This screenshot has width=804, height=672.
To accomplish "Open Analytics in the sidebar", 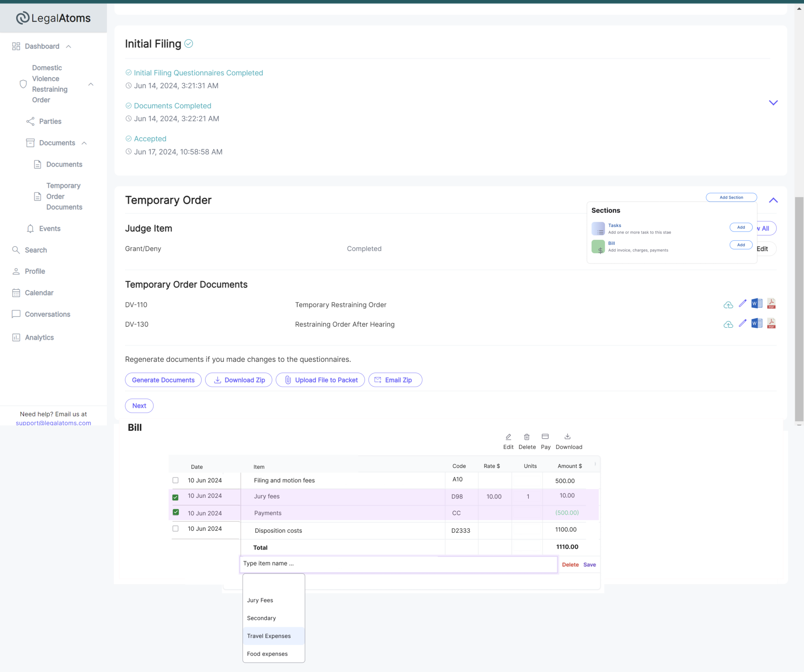I will tap(39, 338).
